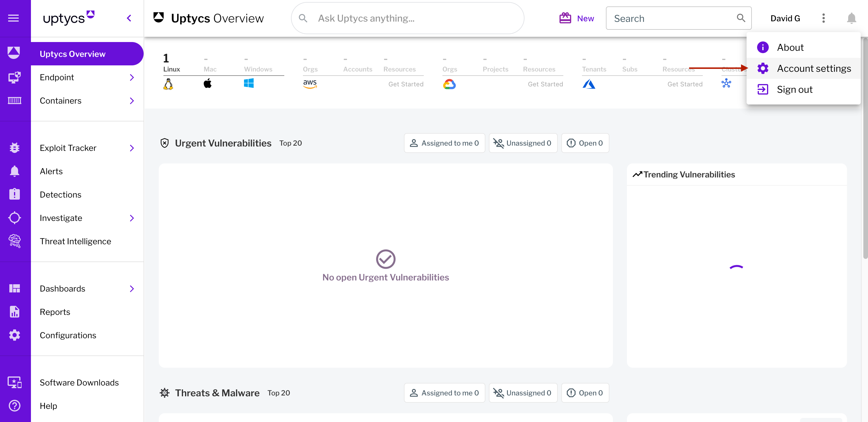Toggle Unassigned filter under Threats & Malware
The width and height of the screenshot is (868, 422).
[x=523, y=393]
